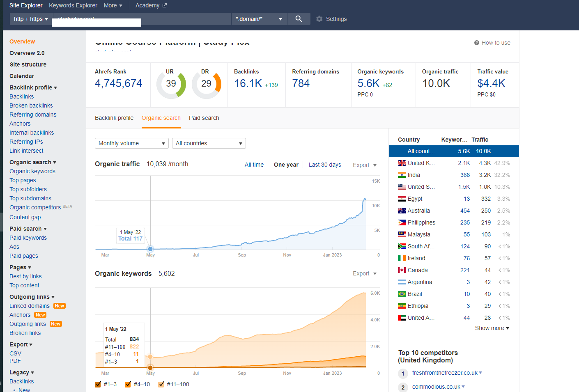The image size is (579, 392).
Task: Click the United Kingdom flag icon
Action: (x=402, y=163)
